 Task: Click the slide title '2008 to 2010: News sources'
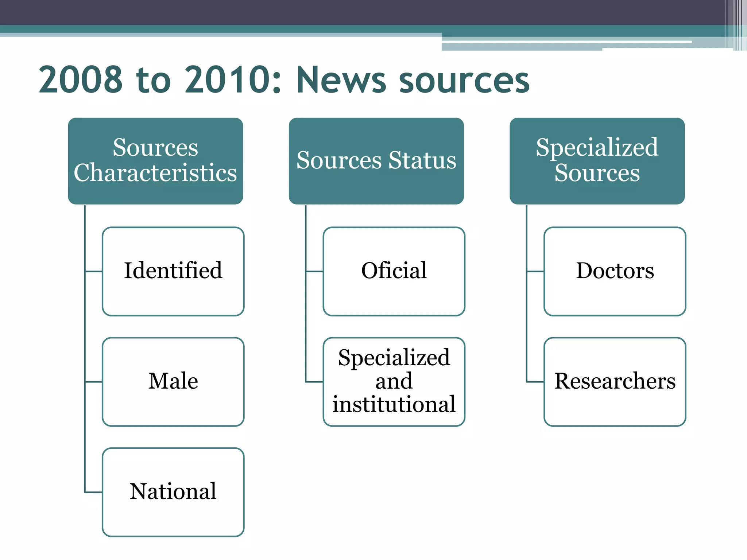[x=284, y=80]
